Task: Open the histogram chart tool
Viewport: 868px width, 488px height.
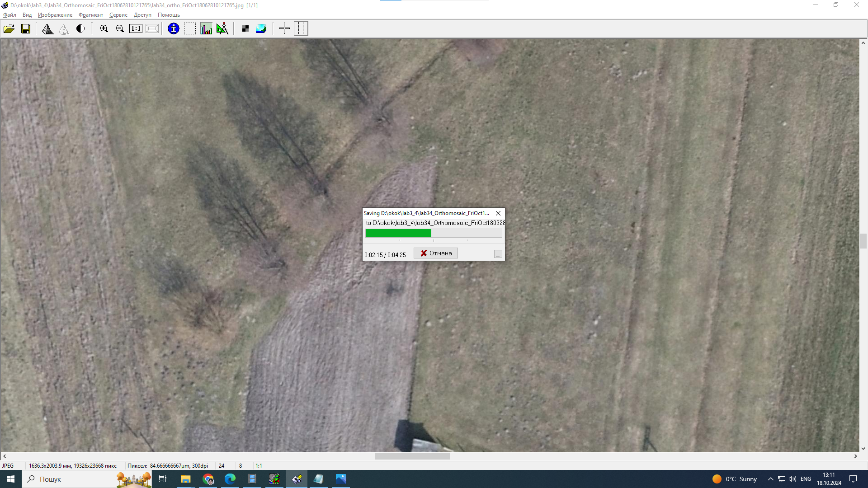Action: click(x=206, y=29)
